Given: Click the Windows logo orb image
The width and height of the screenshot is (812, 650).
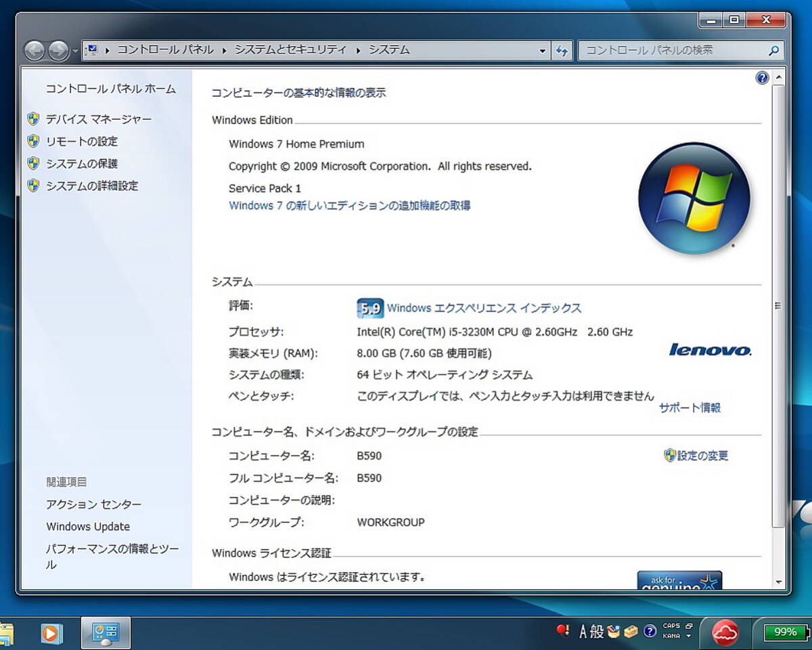Looking at the screenshot, I should (x=694, y=198).
